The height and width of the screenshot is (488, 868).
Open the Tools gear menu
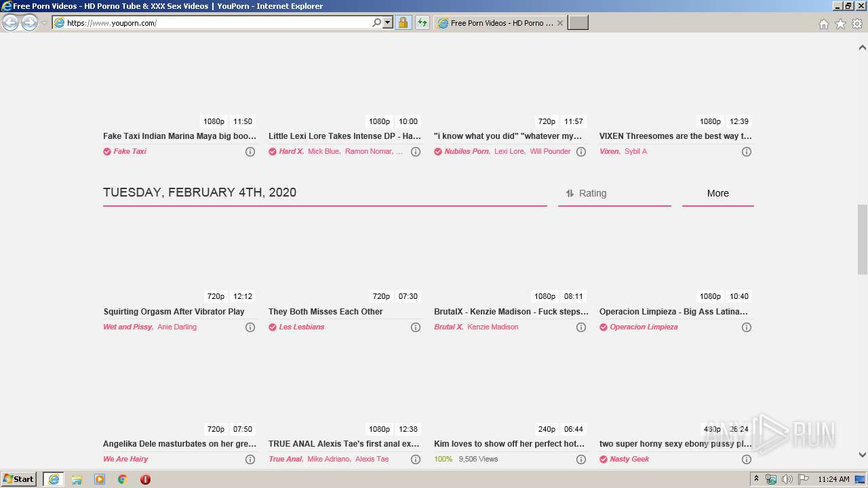(x=857, y=24)
